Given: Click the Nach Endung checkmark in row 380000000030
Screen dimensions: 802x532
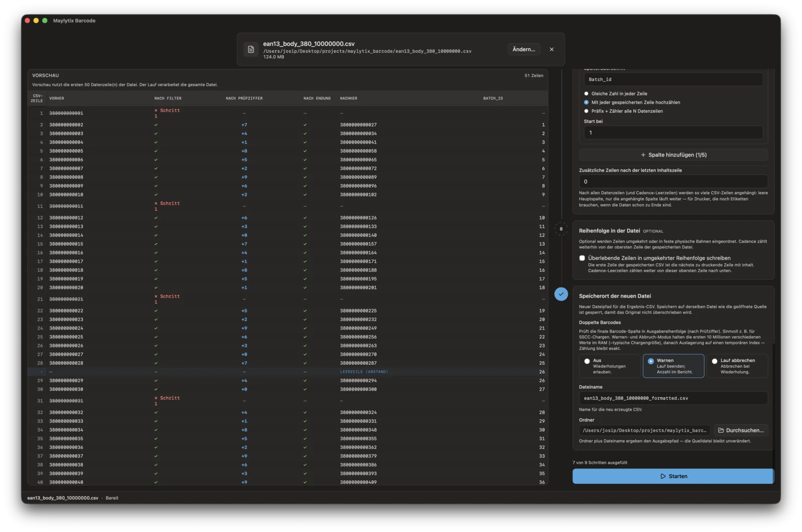Looking at the screenshot, I should click(305, 389).
